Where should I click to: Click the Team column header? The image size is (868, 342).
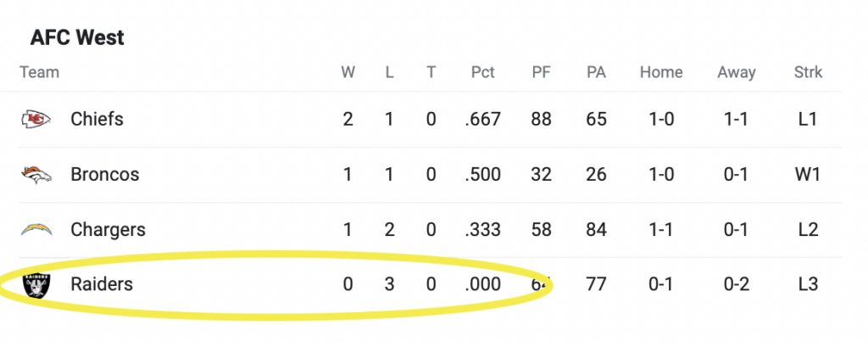(x=39, y=73)
